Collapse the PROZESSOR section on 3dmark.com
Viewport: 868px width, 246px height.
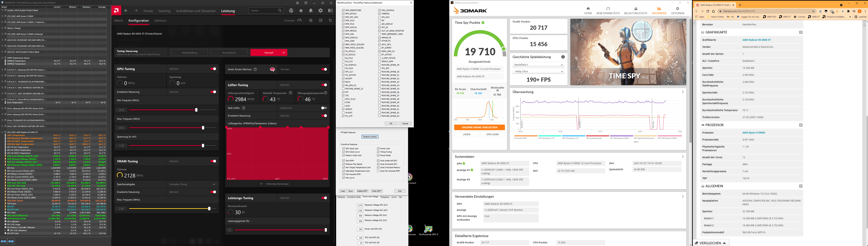[x=801, y=125]
